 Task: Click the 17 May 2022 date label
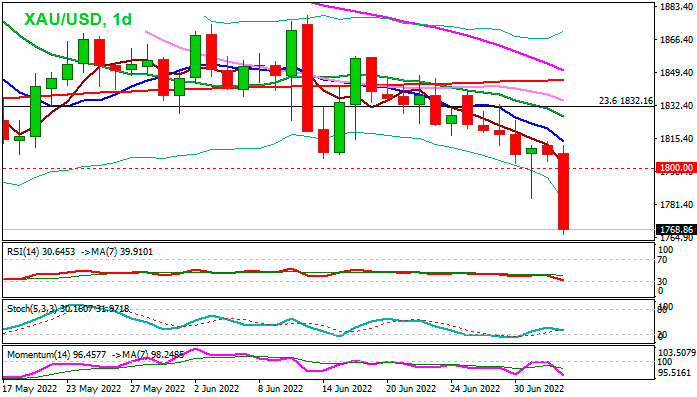click(30, 389)
